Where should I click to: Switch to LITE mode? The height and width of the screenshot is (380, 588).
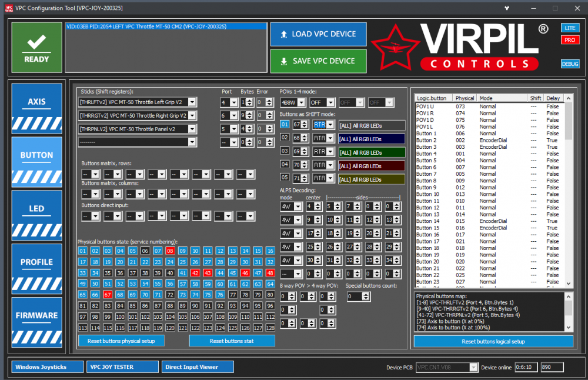pyautogui.click(x=569, y=28)
